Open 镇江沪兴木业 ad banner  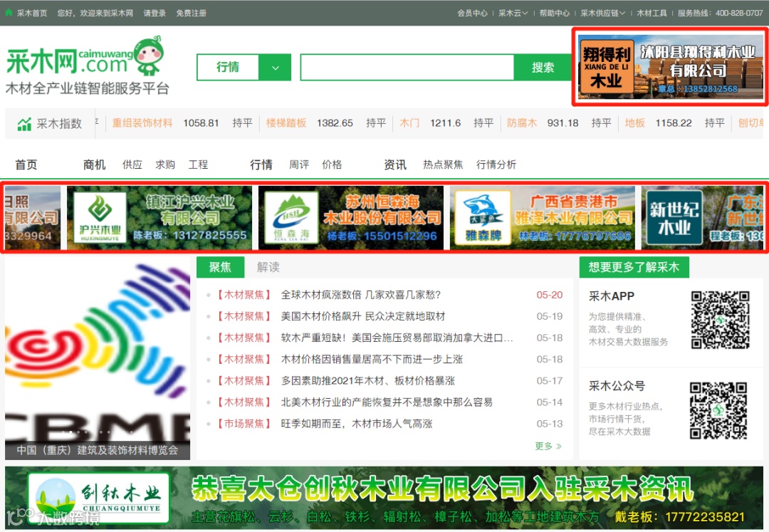pyautogui.click(x=159, y=218)
